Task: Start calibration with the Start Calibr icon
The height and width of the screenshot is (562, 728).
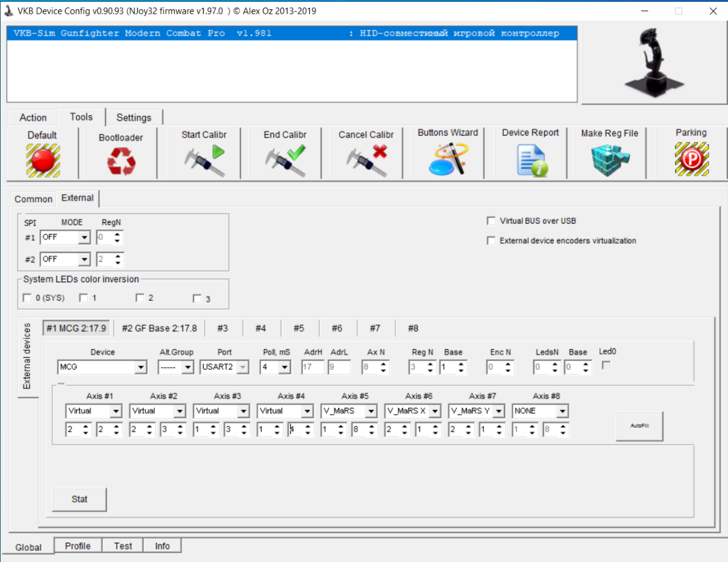Action: 204,160
